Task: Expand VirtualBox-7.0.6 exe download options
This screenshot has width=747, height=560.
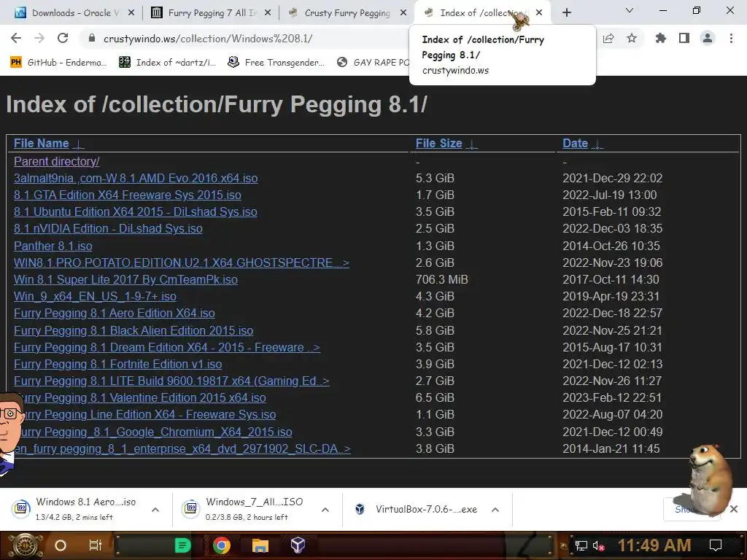Action: (x=495, y=510)
